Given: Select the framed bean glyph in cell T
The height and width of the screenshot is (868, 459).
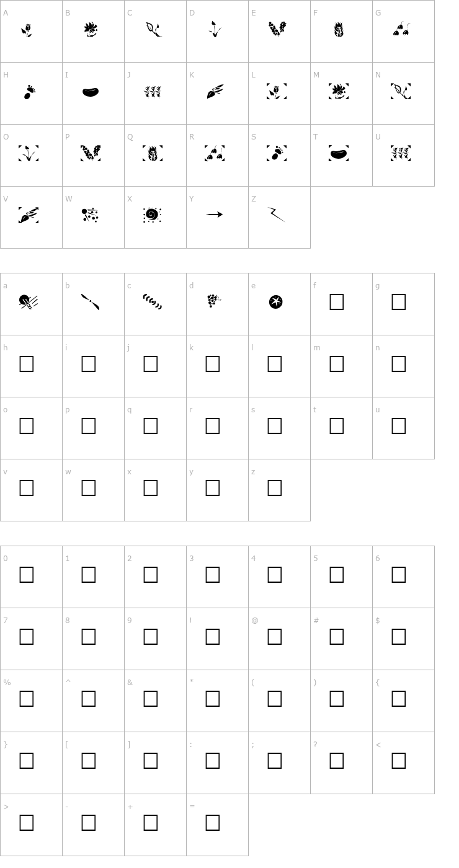Looking at the screenshot, I should pyautogui.click(x=339, y=154).
